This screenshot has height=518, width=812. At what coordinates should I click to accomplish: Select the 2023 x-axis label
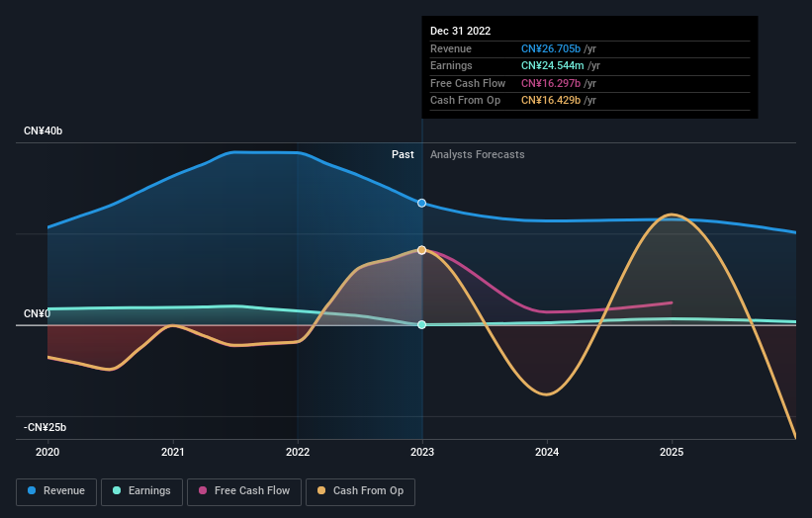pyautogui.click(x=422, y=453)
